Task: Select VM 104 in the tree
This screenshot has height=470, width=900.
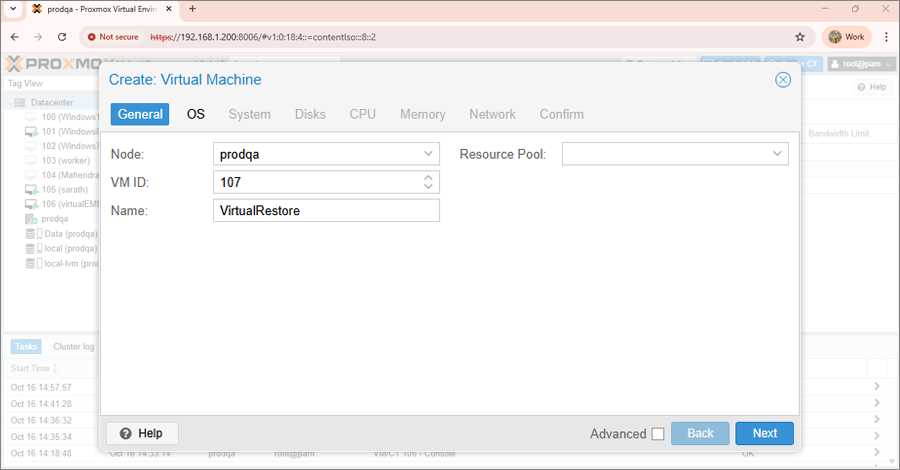Action: click(62, 175)
